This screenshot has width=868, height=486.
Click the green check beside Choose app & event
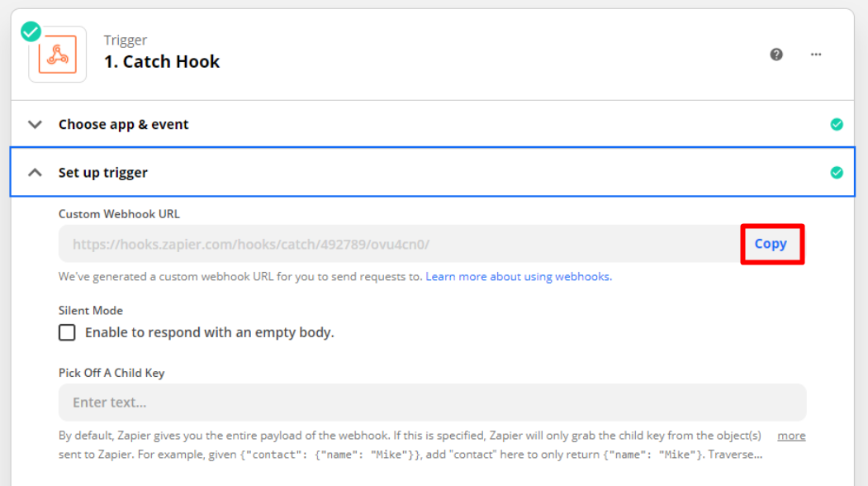coord(837,125)
